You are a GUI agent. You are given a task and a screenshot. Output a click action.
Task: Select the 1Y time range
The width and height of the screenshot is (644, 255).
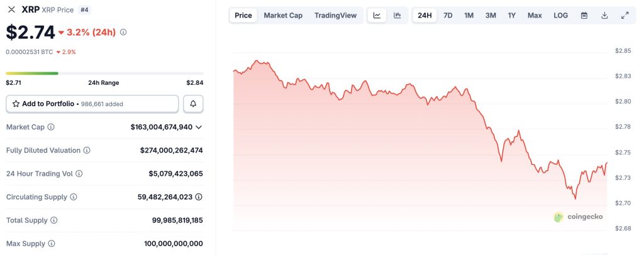point(513,15)
